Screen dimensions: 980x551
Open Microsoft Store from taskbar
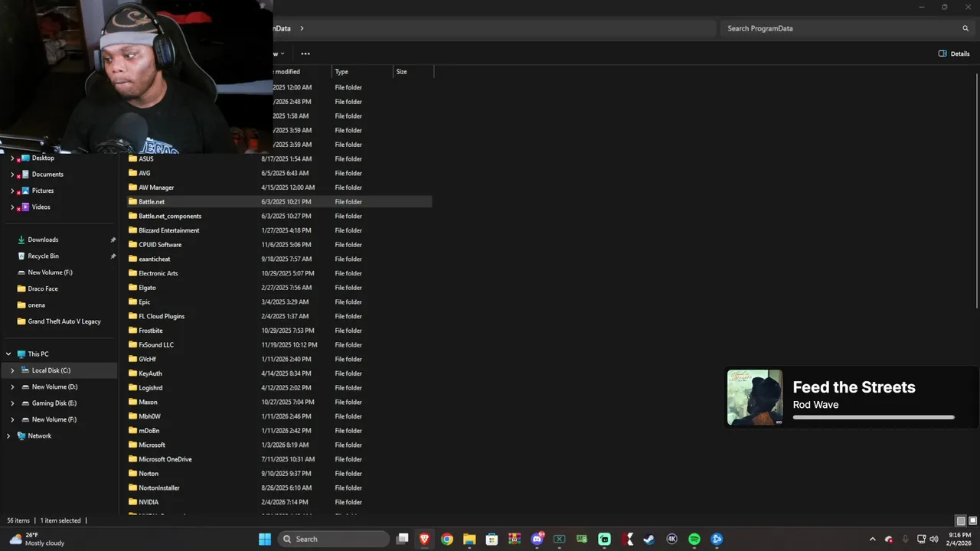tap(492, 539)
